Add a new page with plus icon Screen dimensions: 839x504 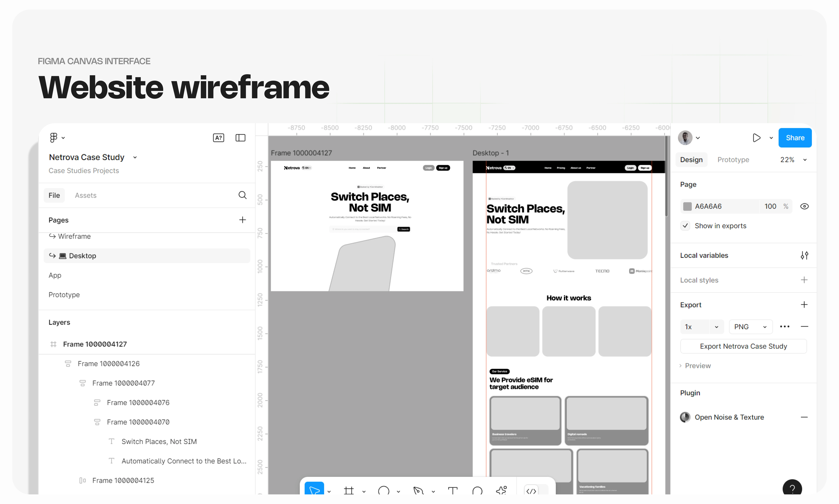[x=242, y=220]
